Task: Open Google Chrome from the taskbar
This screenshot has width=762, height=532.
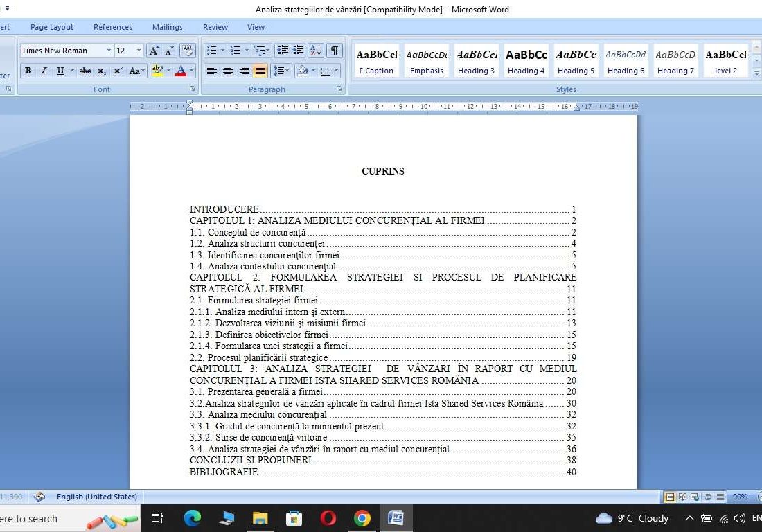Action: pos(362,518)
